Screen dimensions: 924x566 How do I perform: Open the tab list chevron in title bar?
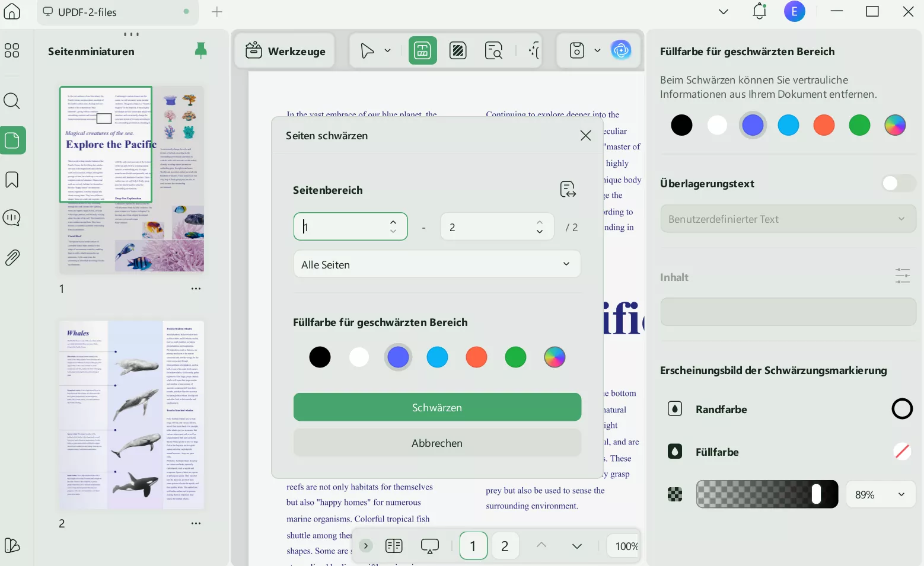pos(724,11)
